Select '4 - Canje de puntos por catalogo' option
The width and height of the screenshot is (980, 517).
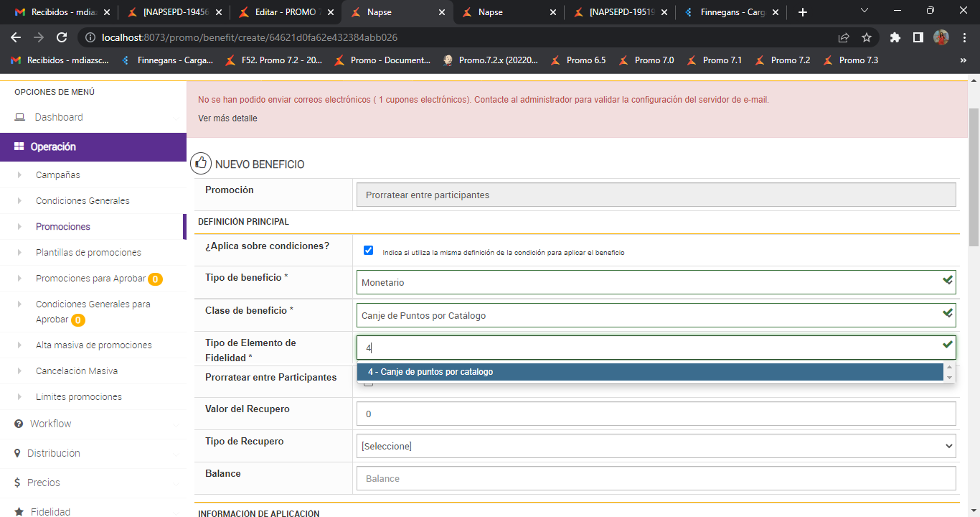click(430, 372)
